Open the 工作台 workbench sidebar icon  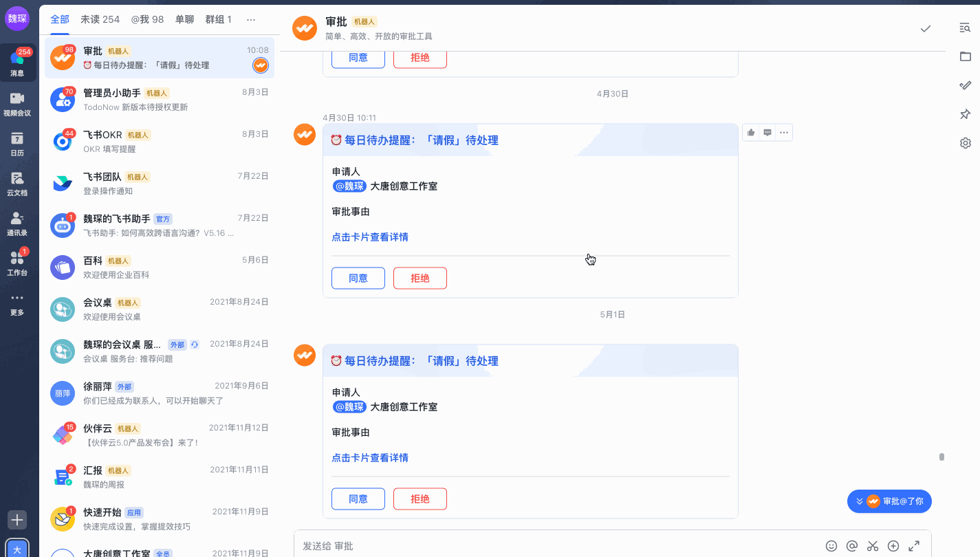pyautogui.click(x=17, y=263)
